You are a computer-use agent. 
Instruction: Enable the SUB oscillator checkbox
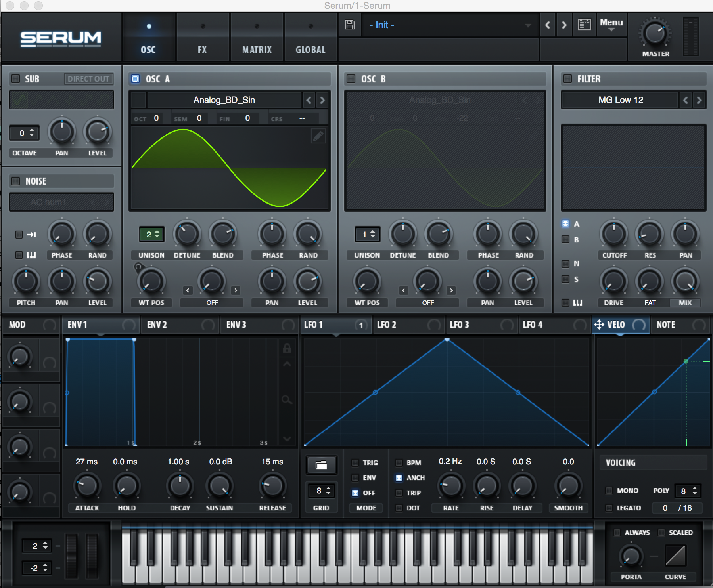click(x=15, y=79)
